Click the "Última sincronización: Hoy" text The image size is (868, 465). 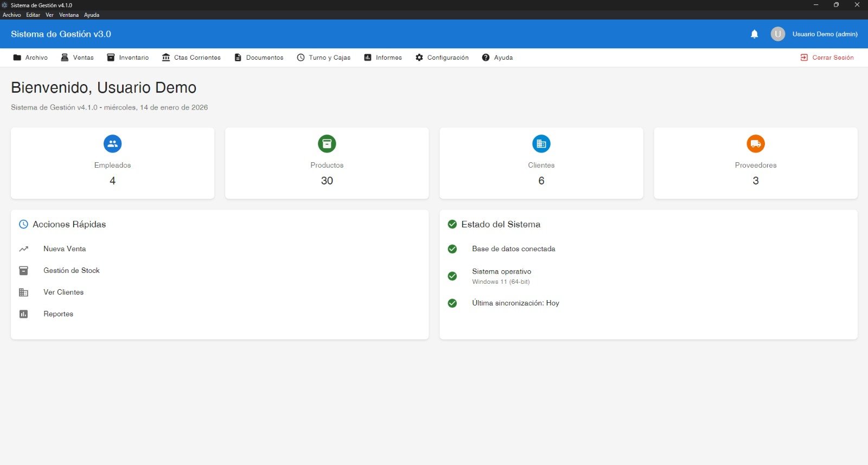tap(515, 303)
